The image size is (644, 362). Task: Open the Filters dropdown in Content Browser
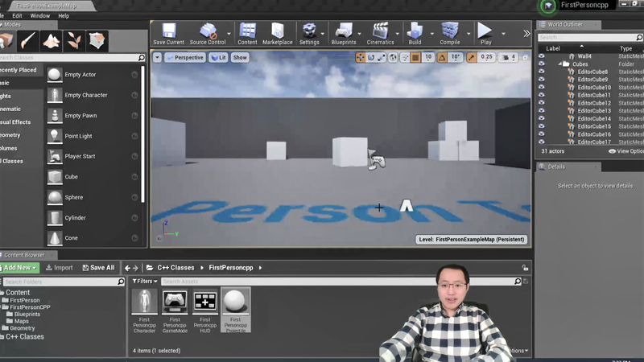click(x=145, y=281)
